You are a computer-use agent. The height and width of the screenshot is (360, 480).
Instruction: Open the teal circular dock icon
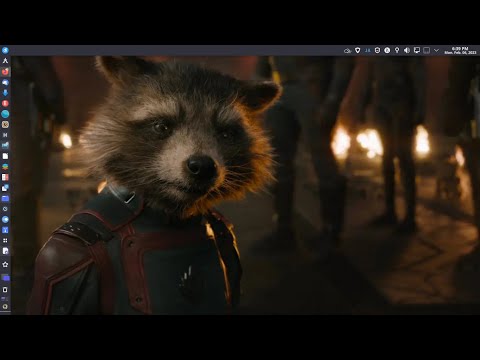[5, 114]
